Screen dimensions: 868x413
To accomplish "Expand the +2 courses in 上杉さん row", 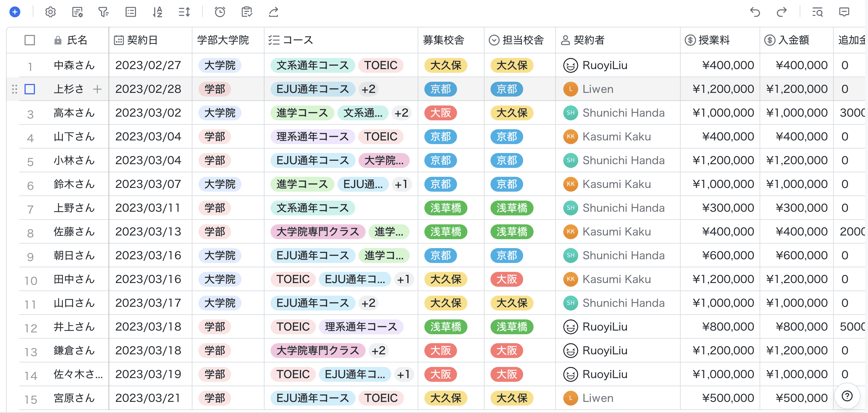I will pos(368,89).
